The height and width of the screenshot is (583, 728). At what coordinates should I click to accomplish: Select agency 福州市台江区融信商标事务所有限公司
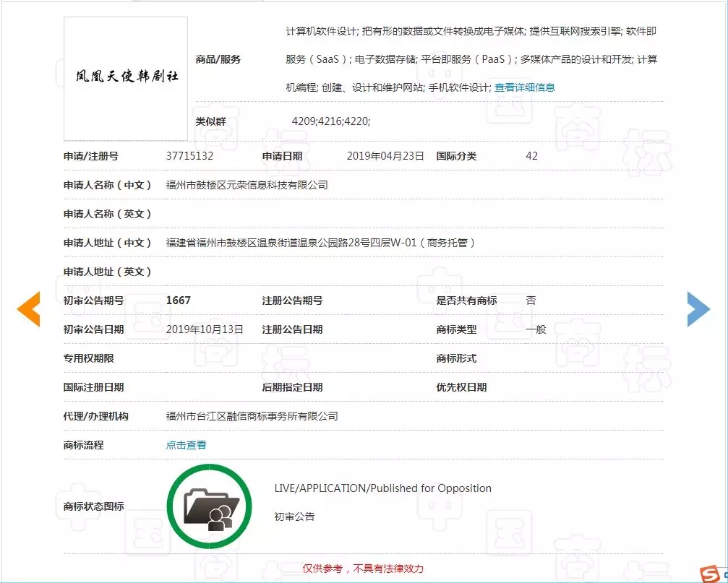(252, 416)
